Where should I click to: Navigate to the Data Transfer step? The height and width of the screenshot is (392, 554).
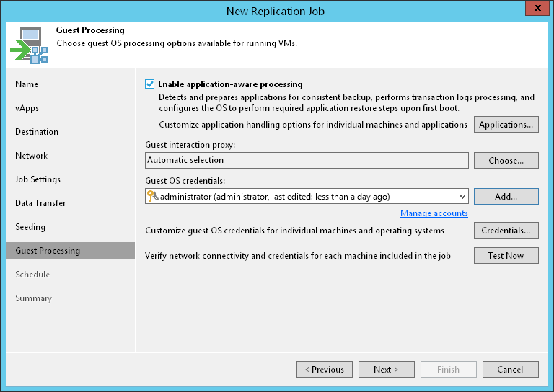tap(40, 203)
